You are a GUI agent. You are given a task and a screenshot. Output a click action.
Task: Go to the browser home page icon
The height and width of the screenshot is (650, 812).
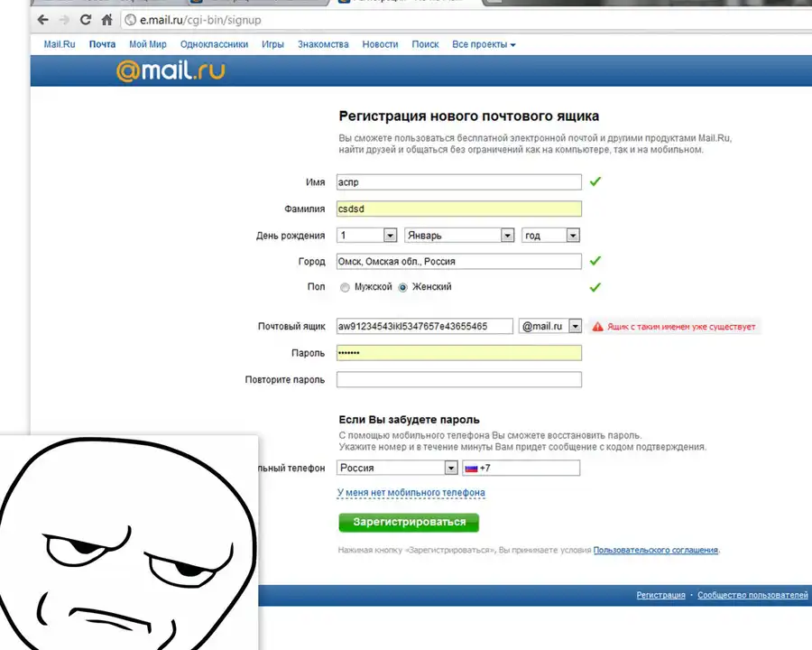(x=107, y=19)
